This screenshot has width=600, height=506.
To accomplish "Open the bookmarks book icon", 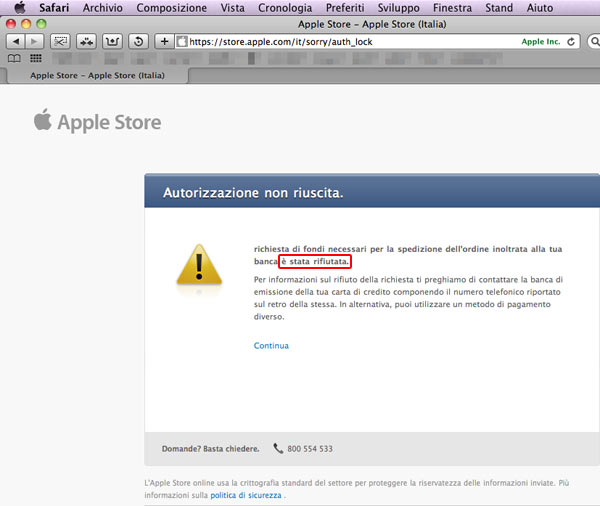I will click(x=15, y=59).
